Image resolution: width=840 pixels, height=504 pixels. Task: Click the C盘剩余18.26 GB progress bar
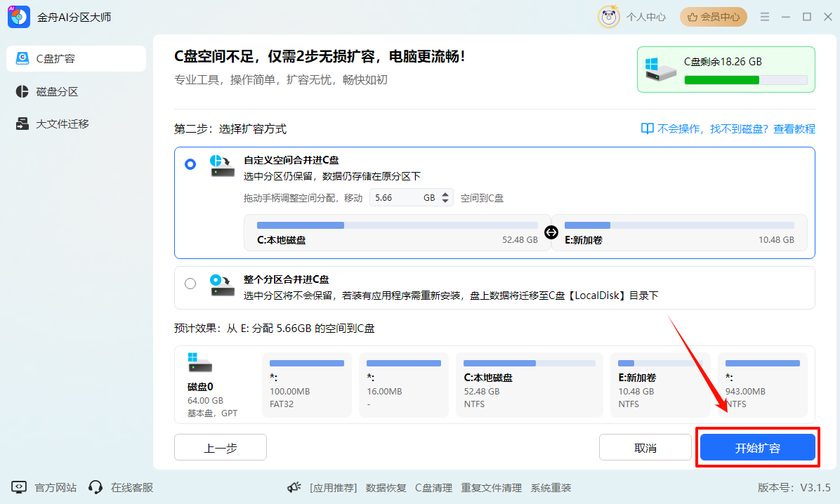(x=747, y=80)
